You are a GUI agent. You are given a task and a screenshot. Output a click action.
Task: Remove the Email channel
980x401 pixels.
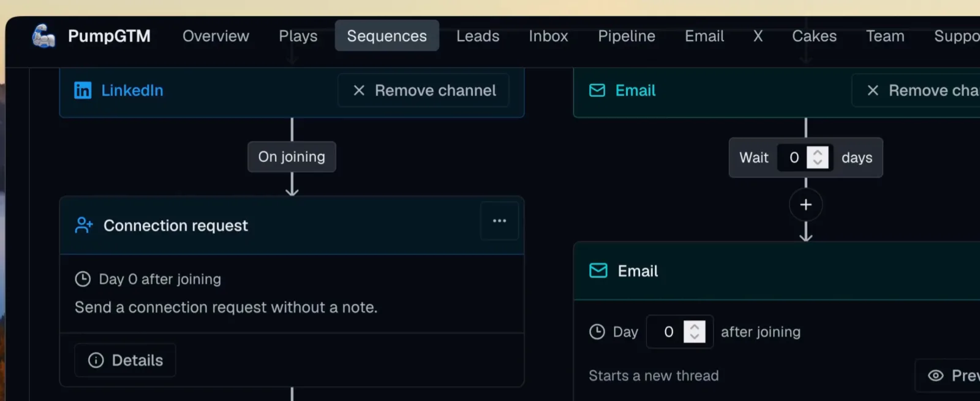[x=916, y=91]
